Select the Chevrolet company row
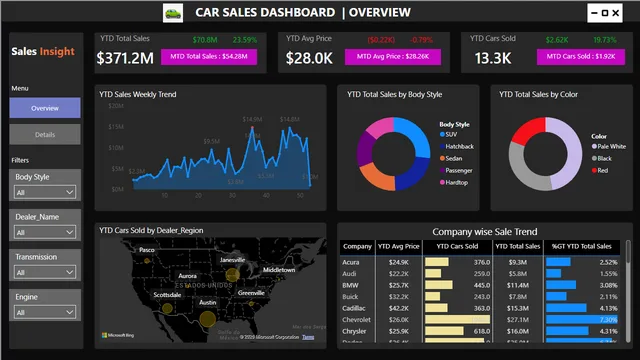 click(x=480, y=320)
